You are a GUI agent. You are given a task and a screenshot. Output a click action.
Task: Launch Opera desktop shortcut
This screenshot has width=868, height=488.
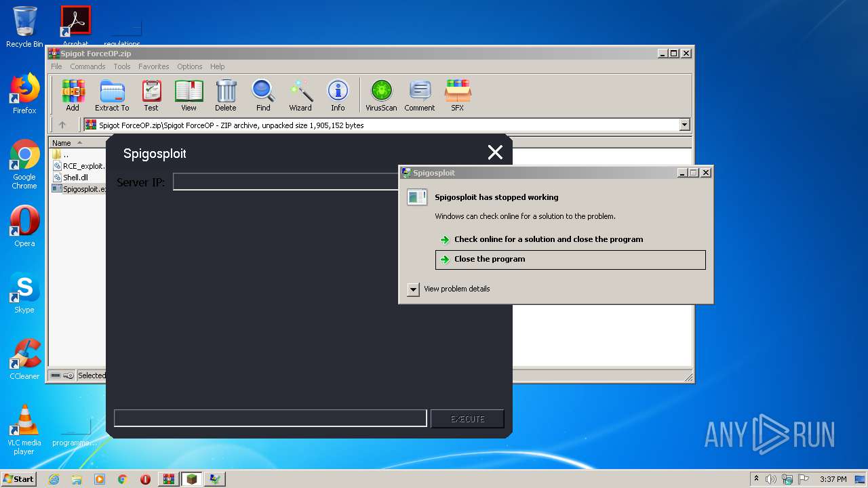click(24, 227)
